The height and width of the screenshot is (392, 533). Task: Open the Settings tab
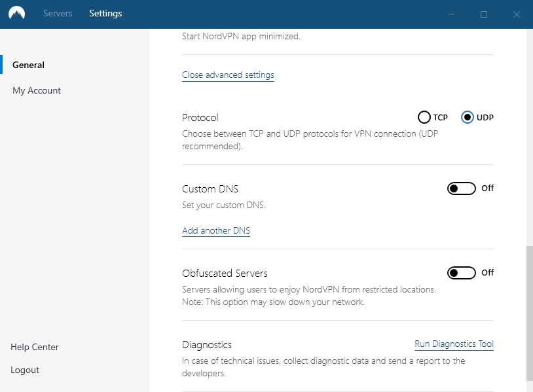tap(105, 14)
